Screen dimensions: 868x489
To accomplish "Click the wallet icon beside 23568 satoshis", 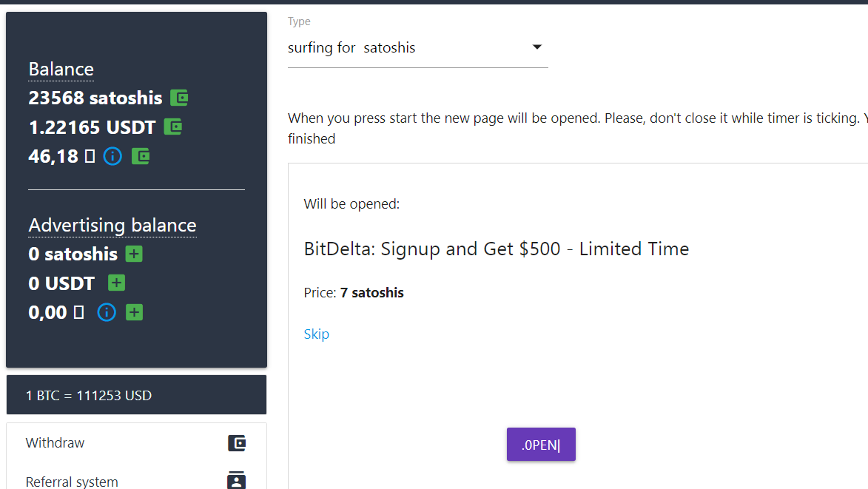I will (179, 98).
